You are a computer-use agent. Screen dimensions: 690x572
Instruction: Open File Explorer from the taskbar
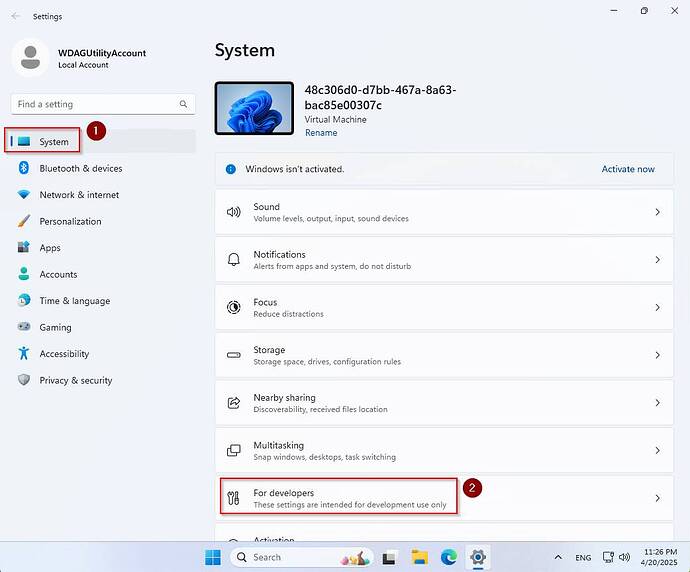[x=419, y=557]
